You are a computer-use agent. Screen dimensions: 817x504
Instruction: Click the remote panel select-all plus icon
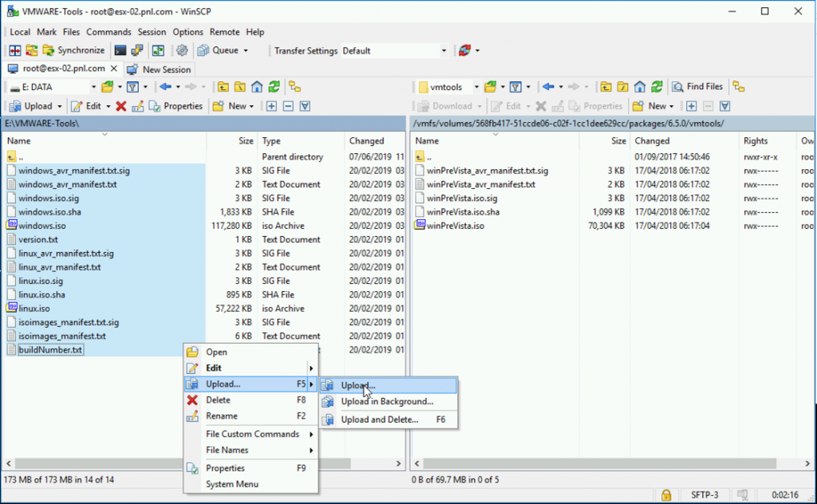(x=691, y=106)
